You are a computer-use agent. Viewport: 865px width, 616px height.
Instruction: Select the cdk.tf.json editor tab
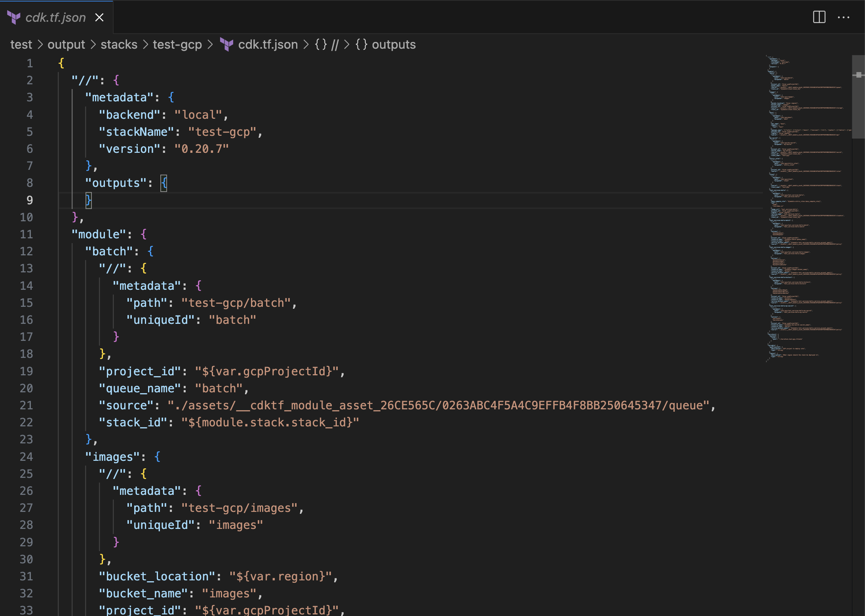(x=55, y=17)
